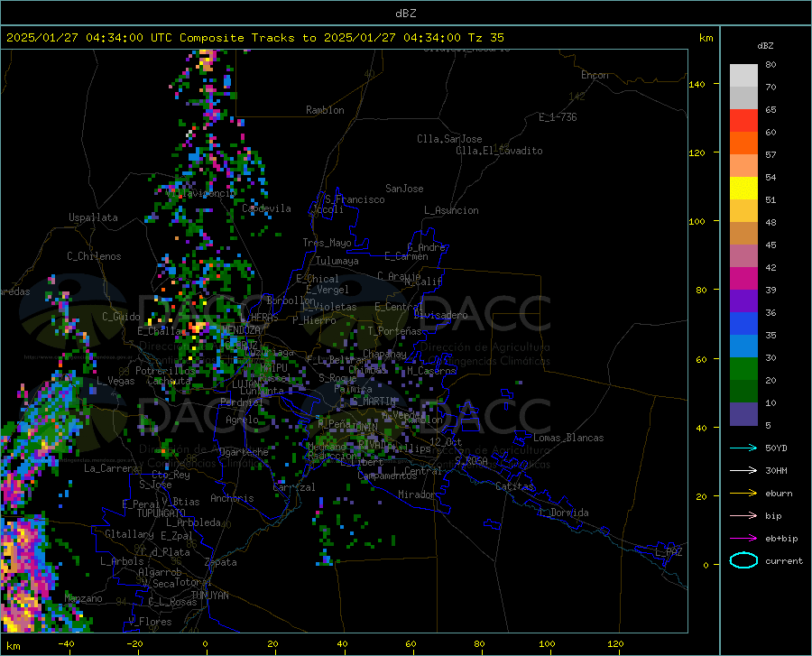Click the E_1-736 label on map

(558, 117)
